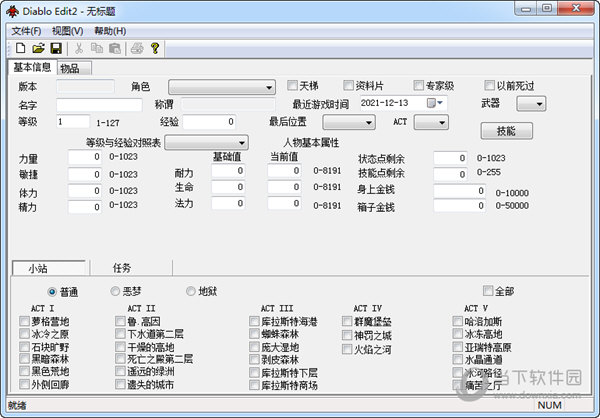
Task: Select the 地狱 difficulty radio button
Action: click(x=191, y=291)
